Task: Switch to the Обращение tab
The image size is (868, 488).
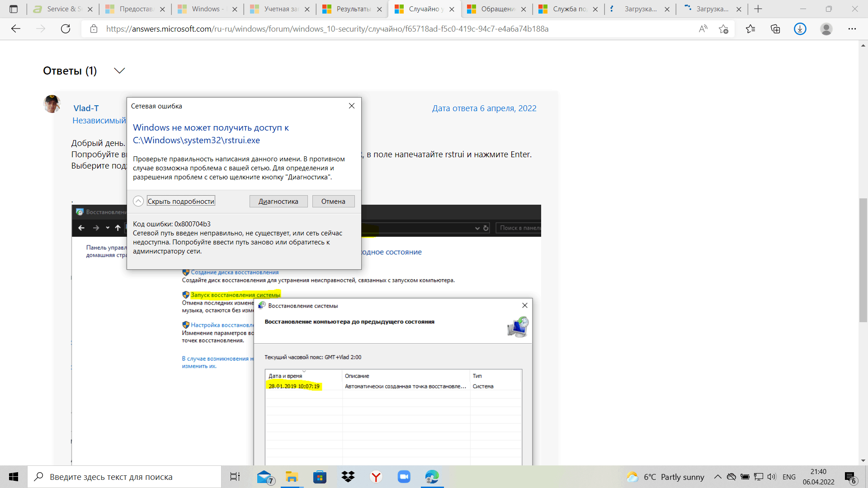Action: click(497, 9)
